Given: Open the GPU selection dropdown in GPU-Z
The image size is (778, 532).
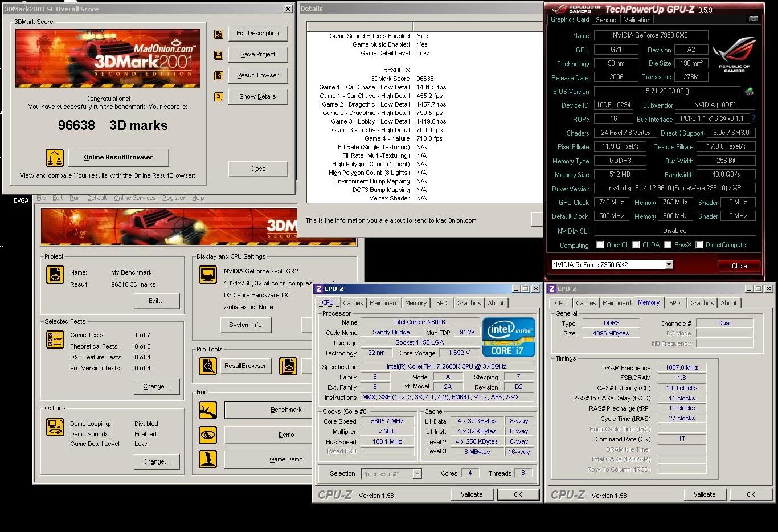Looking at the screenshot, I should tap(669, 264).
